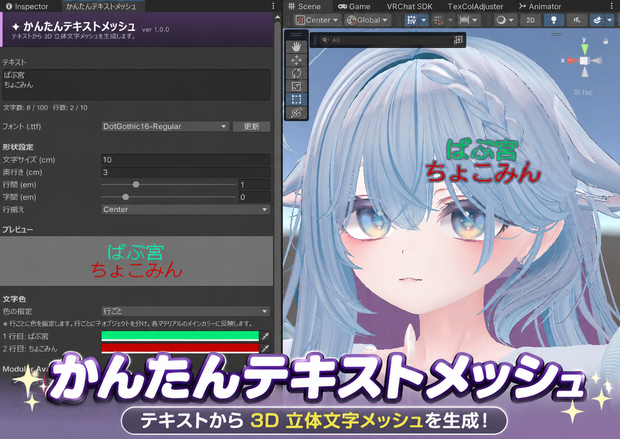Click the gizmo center cube
Screen dimensions: 620x439
(x=584, y=61)
